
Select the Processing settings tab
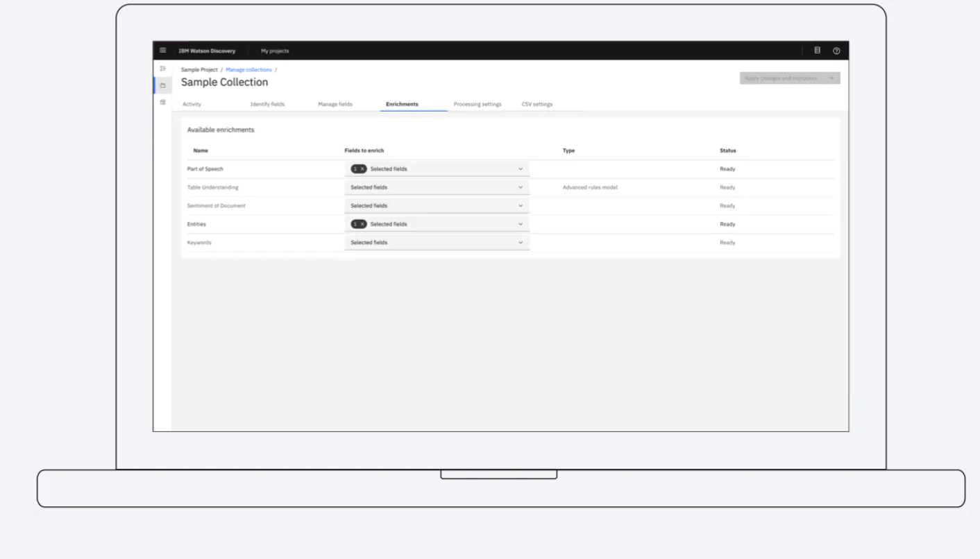(x=478, y=104)
